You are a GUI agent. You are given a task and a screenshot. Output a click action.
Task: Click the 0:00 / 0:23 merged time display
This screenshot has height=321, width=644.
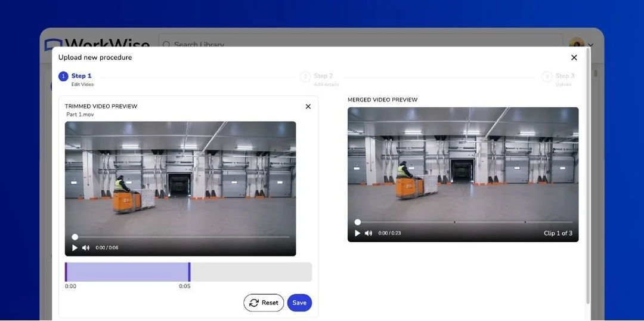389,233
